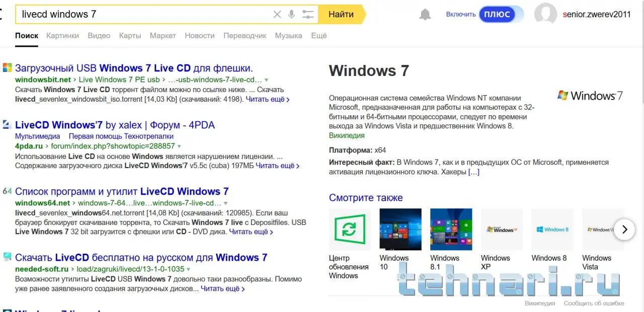Screen dimensions: 644x312
Task: Click the Windows 7 panel heading
Action: (369, 71)
